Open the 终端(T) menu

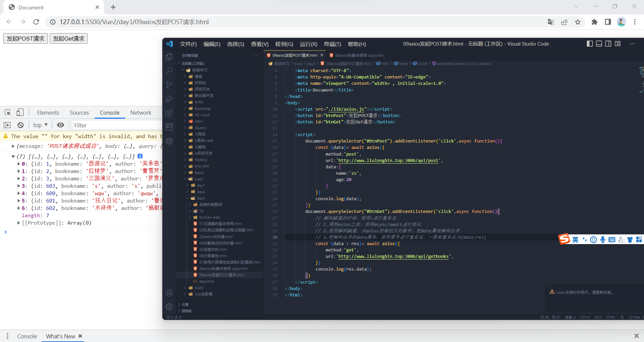click(332, 44)
